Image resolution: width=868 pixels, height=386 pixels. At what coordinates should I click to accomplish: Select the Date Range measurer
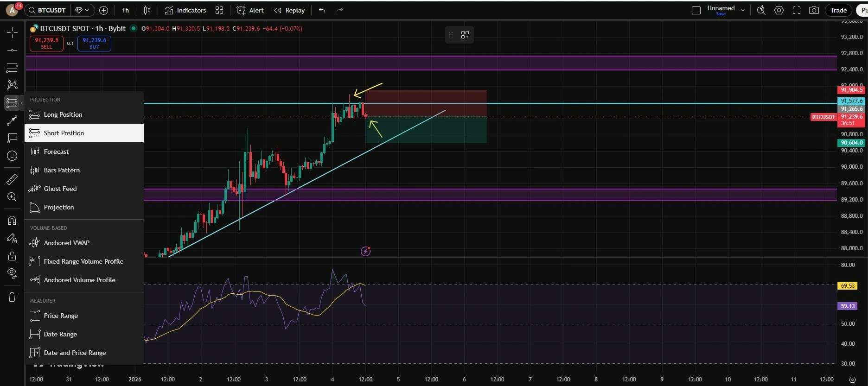pos(84,334)
